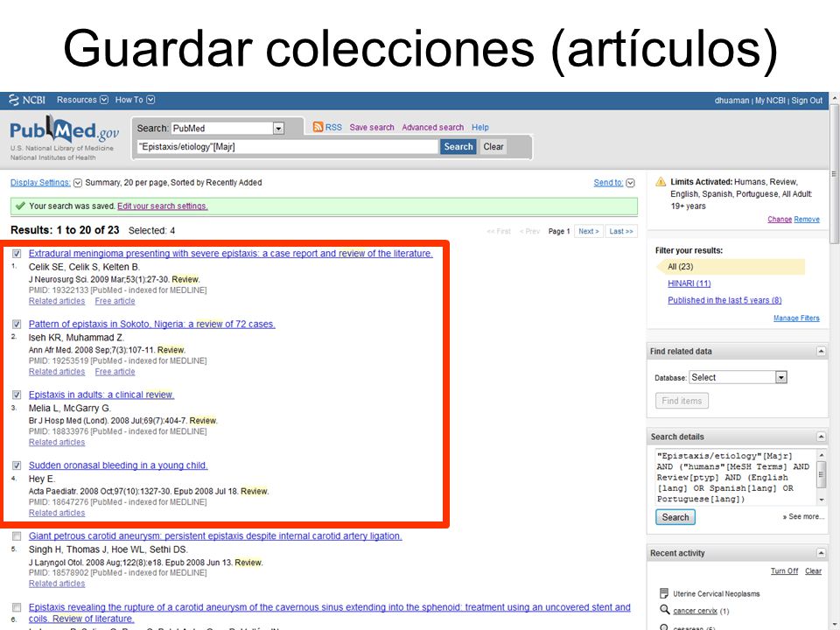Open the Help link
The width and height of the screenshot is (840, 630).
click(480, 127)
